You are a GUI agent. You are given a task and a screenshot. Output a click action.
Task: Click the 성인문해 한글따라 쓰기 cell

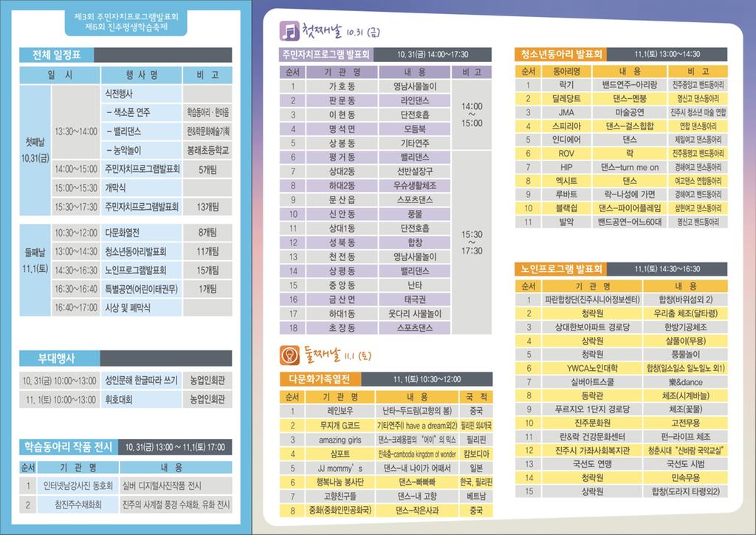pos(141,381)
